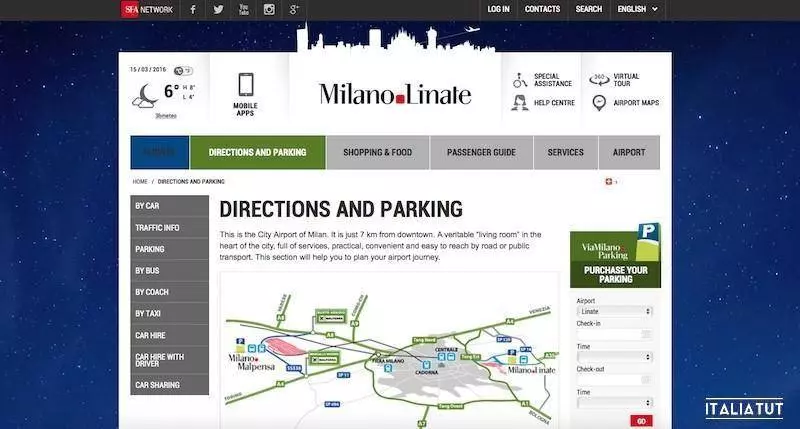Click the Virtual Tour text link

tap(626, 80)
